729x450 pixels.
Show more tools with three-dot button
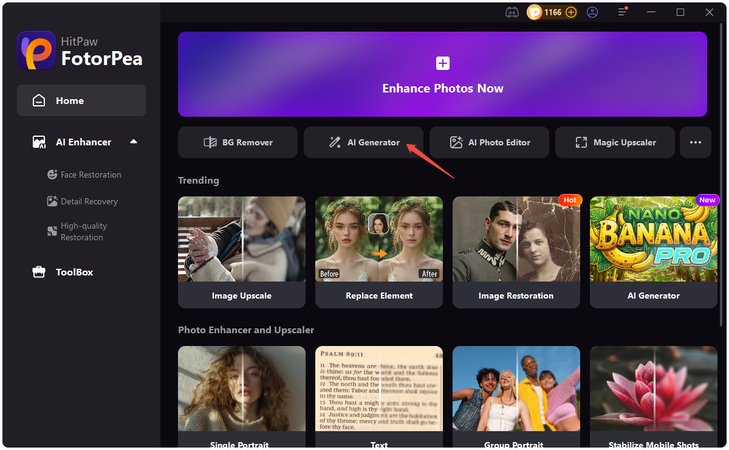pyautogui.click(x=696, y=142)
